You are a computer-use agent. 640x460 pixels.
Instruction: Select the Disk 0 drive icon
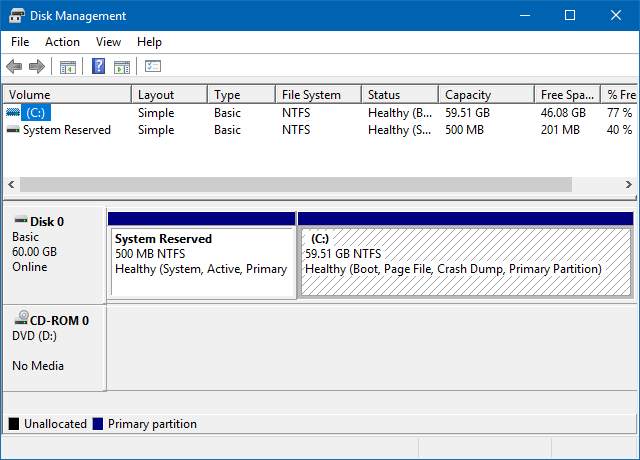click(20, 220)
